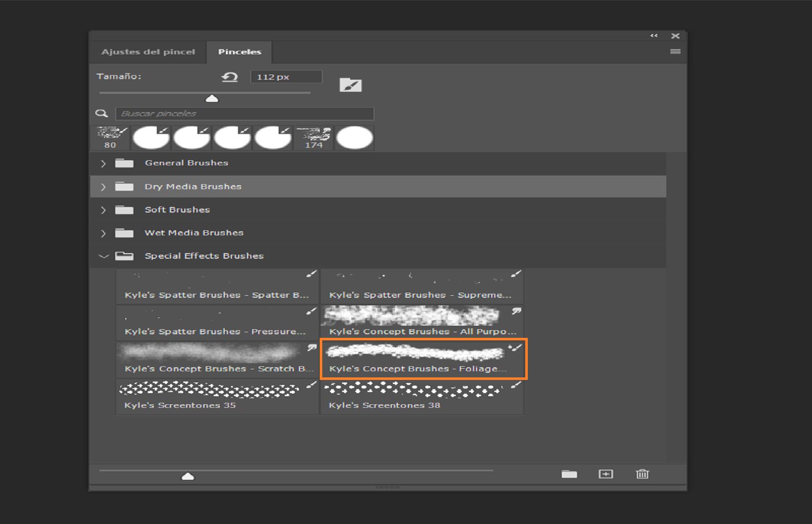The width and height of the screenshot is (812, 524).
Task: Expand the Wet Media Brushes group
Action: click(103, 233)
